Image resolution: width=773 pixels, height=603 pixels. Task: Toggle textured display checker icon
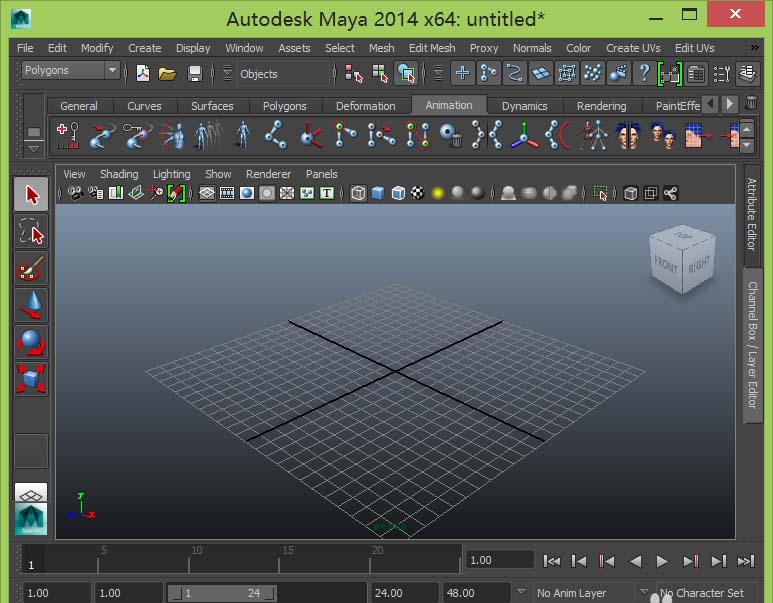418,193
